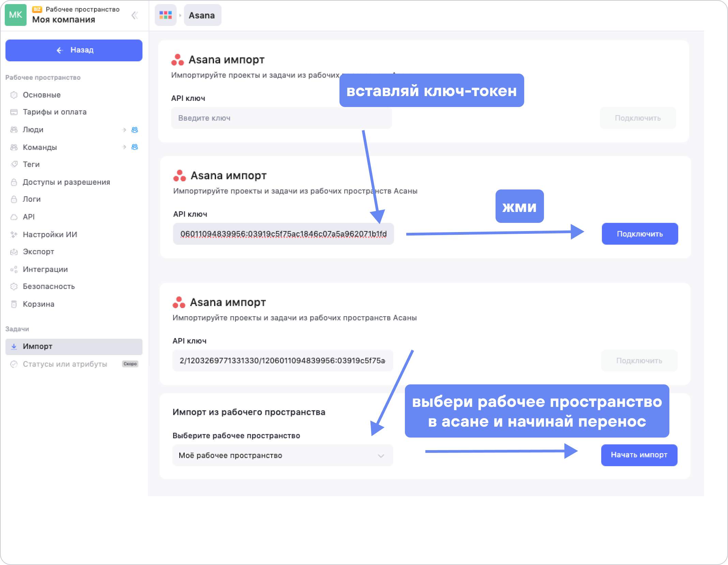The height and width of the screenshot is (565, 728).
Task: Click the blue Подключить button
Action: click(x=640, y=234)
